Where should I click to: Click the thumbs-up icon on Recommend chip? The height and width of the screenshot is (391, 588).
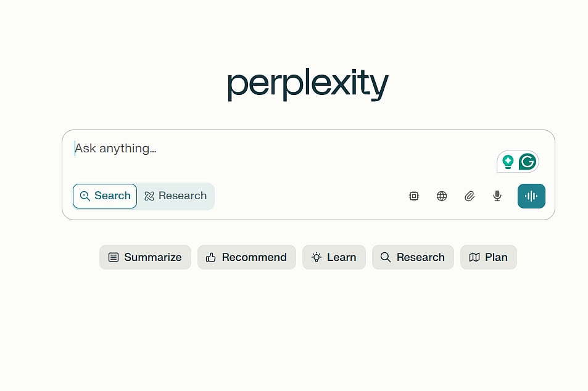coord(210,257)
